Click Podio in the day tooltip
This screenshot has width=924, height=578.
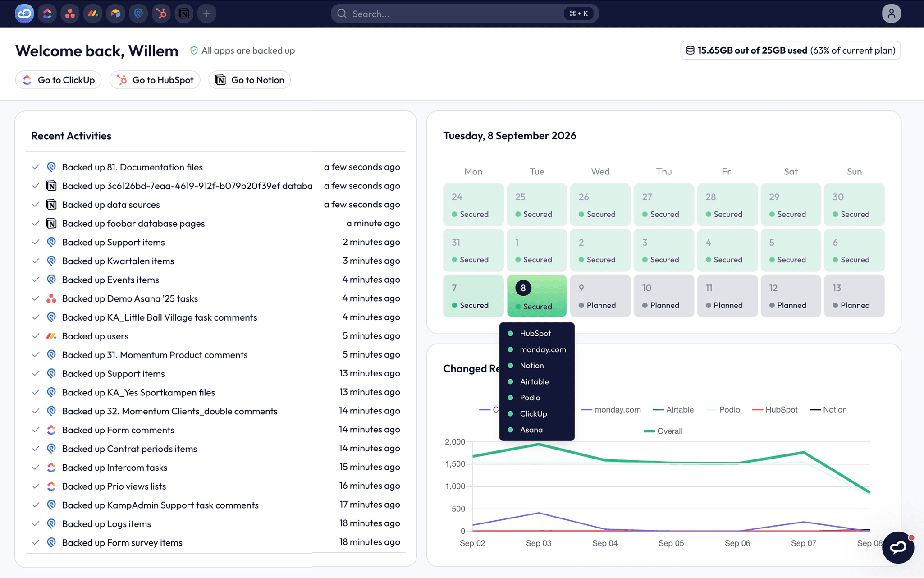coord(530,398)
